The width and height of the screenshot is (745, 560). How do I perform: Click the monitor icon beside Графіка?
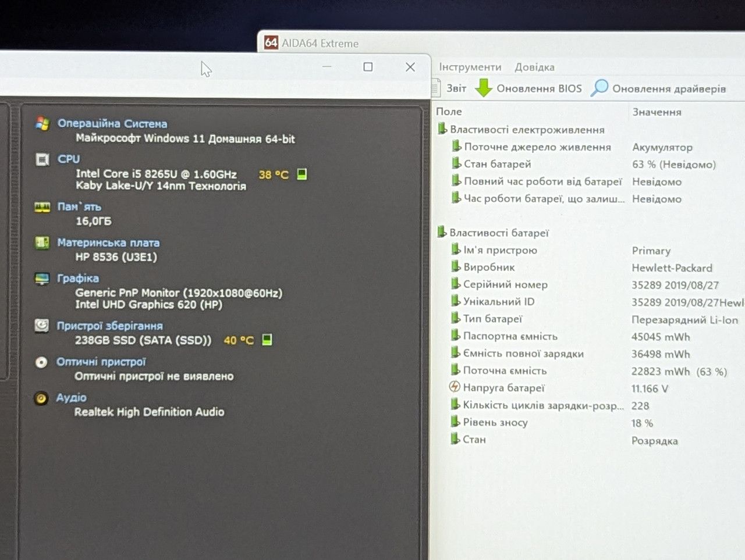coord(42,279)
